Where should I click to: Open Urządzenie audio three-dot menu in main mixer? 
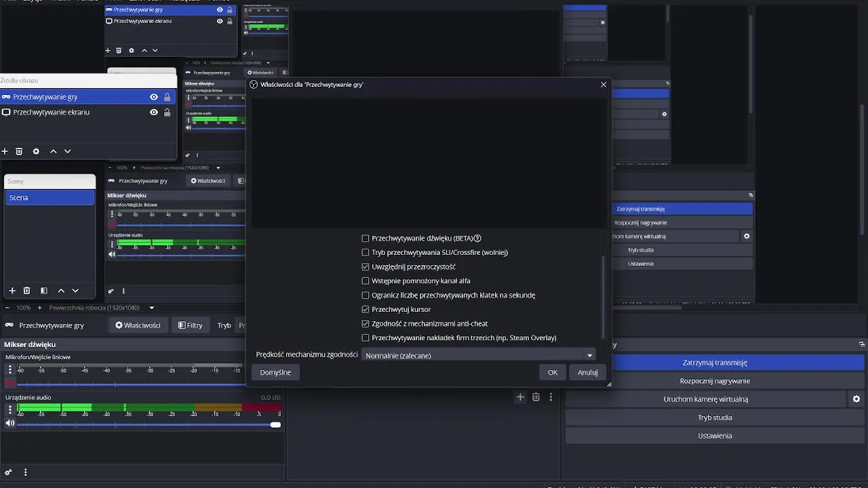(x=9, y=409)
